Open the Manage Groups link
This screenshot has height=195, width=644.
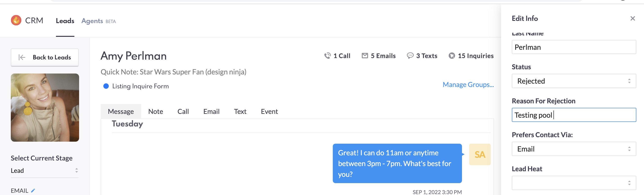468,84
